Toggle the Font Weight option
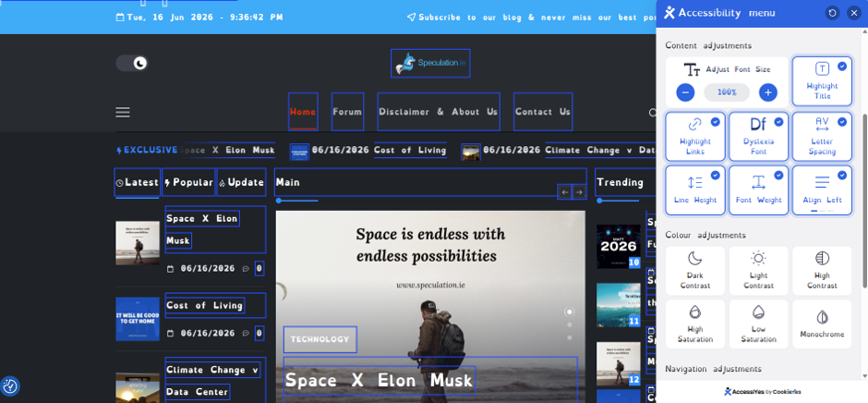 pyautogui.click(x=758, y=190)
